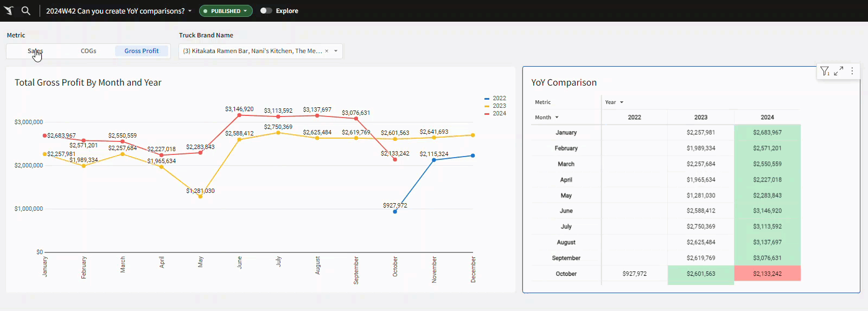Select the Sales metric option
868x311 pixels.
coord(35,51)
